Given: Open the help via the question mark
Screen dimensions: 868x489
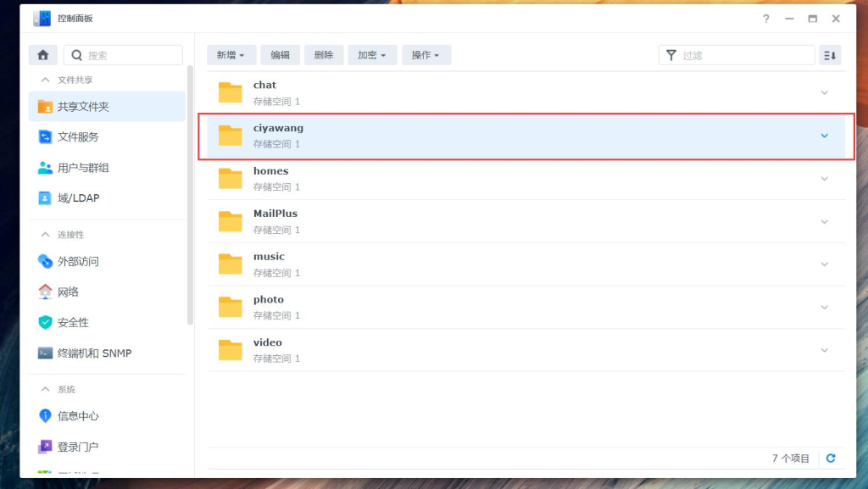Looking at the screenshot, I should tap(765, 19).
